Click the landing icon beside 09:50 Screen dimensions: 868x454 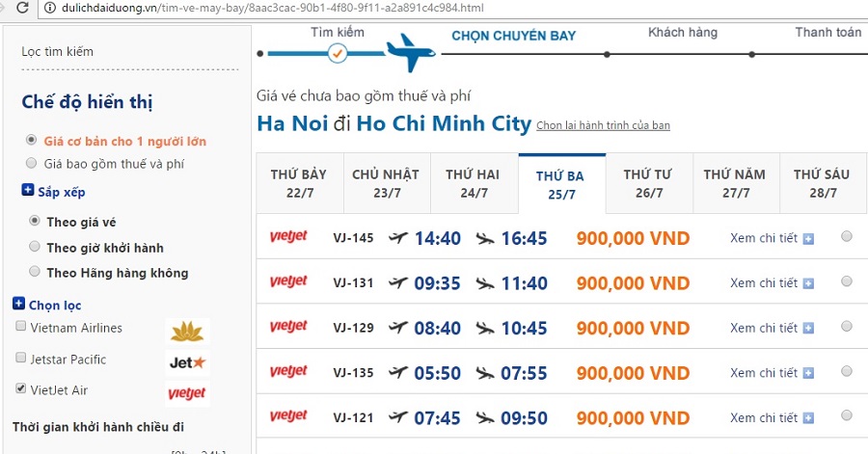point(484,417)
